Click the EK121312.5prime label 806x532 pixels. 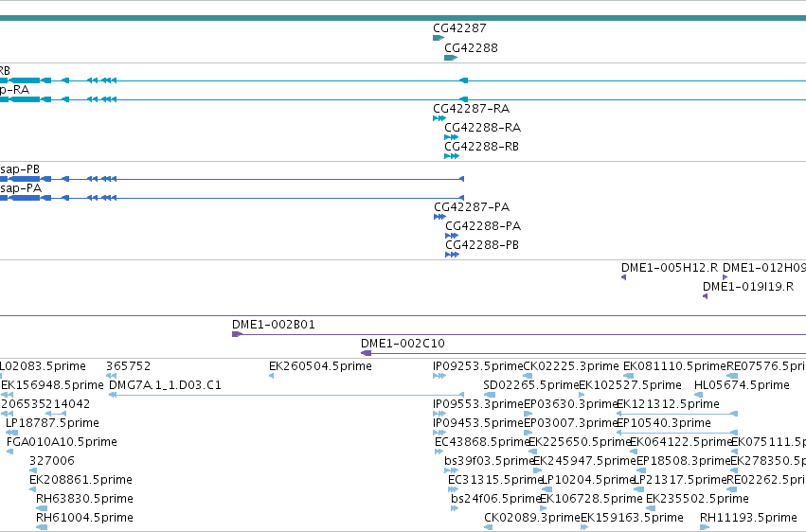[x=668, y=404]
